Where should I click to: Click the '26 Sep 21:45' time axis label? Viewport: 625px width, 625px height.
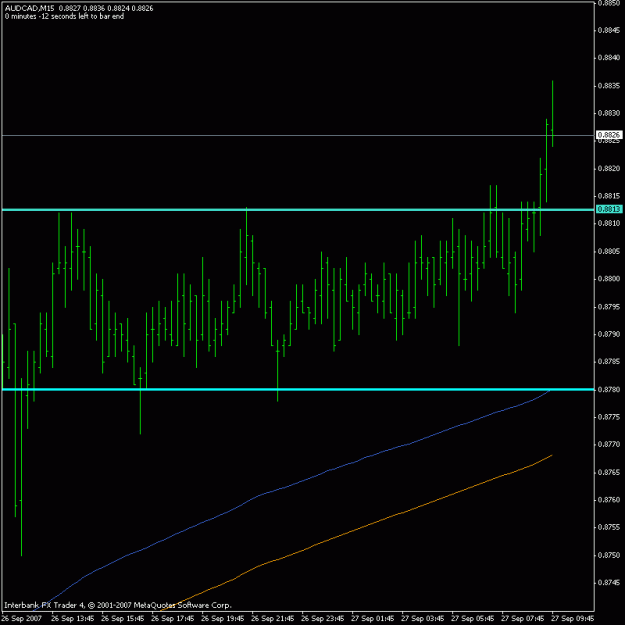click(x=273, y=618)
